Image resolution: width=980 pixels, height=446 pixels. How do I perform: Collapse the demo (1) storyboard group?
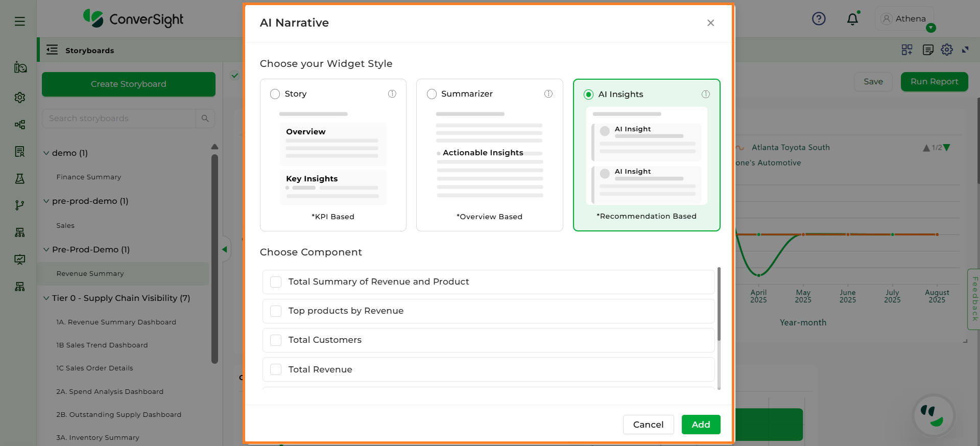(x=46, y=153)
